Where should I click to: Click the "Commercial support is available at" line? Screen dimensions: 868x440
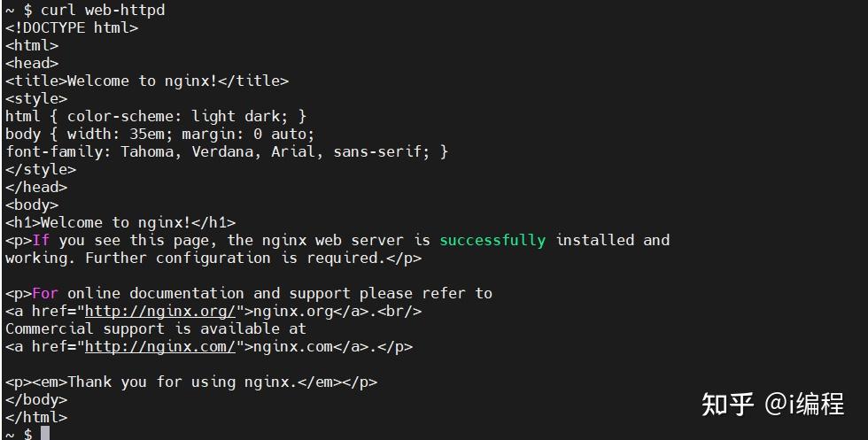(x=156, y=328)
